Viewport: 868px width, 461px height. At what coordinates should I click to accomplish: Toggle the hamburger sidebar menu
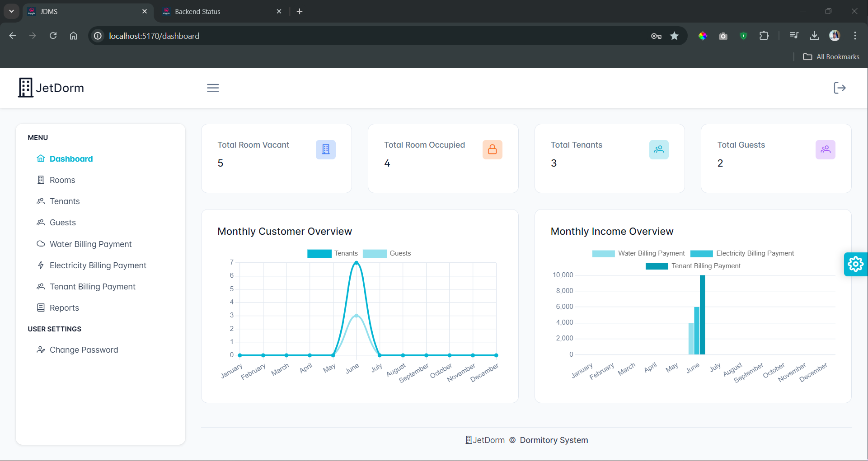[213, 88]
